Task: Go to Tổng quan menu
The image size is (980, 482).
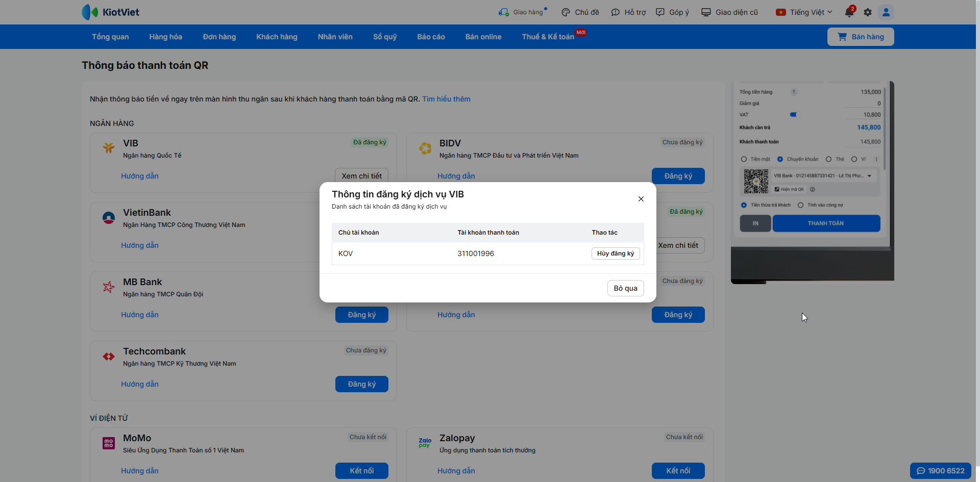Action: click(x=110, y=37)
